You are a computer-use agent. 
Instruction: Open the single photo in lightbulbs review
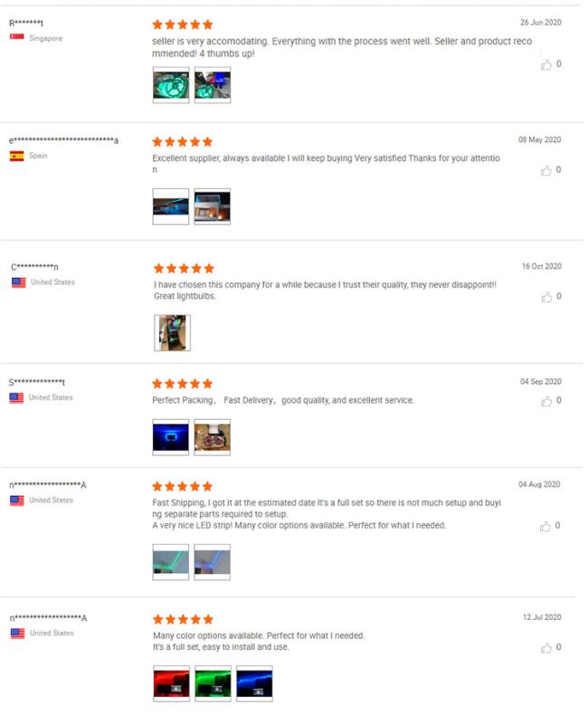[x=172, y=333]
